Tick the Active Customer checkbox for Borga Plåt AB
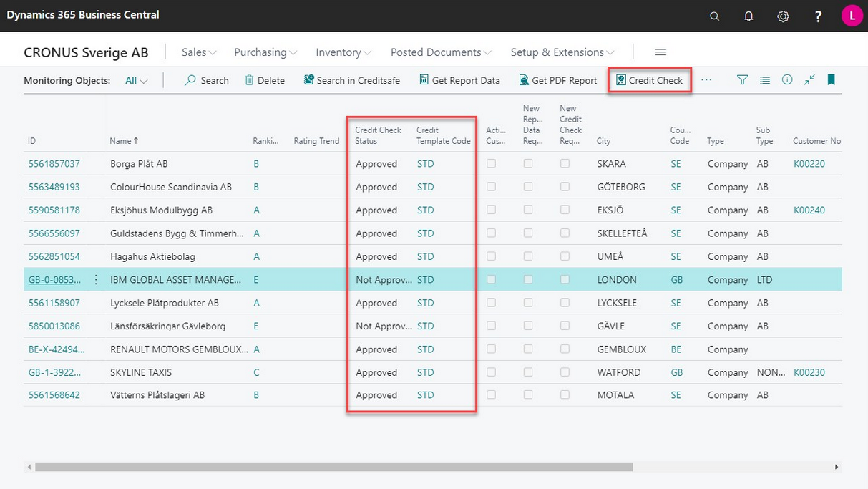The width and height of the screenshot is (868, 489). 491,164
